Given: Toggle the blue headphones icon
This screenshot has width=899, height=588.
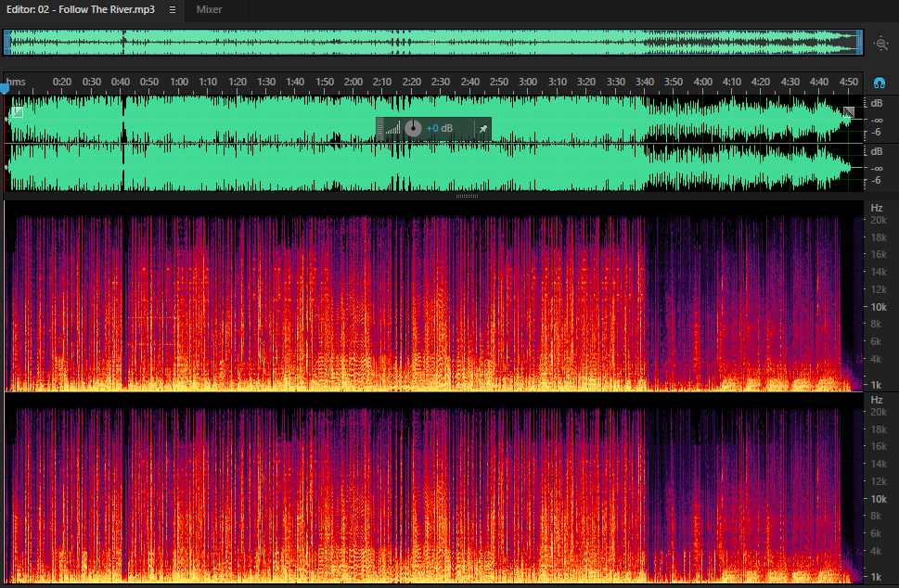Looking at the screenshot, I should point(879,83).
